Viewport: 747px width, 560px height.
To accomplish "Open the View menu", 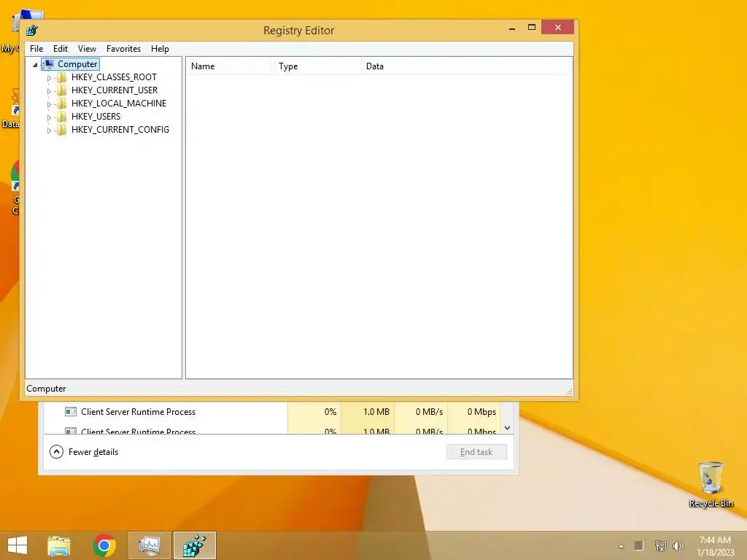I will point(88,49).
